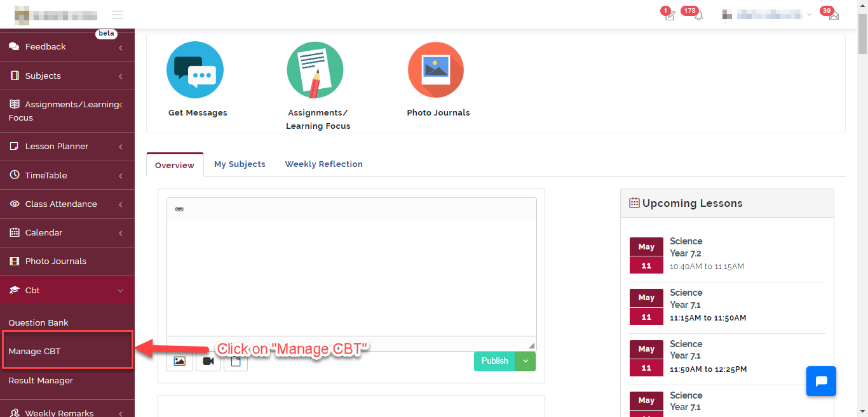
Task: Open the Weekly Remarks sidebar menu
Action: click(67, 411)
